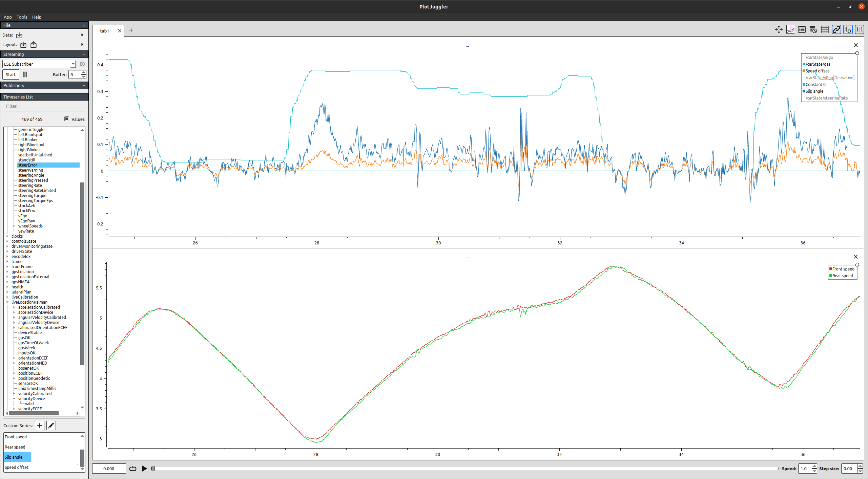Click the 1:1 axis ratio icon
The width and height of the screenshot is (868, 479).
[859, 29]
